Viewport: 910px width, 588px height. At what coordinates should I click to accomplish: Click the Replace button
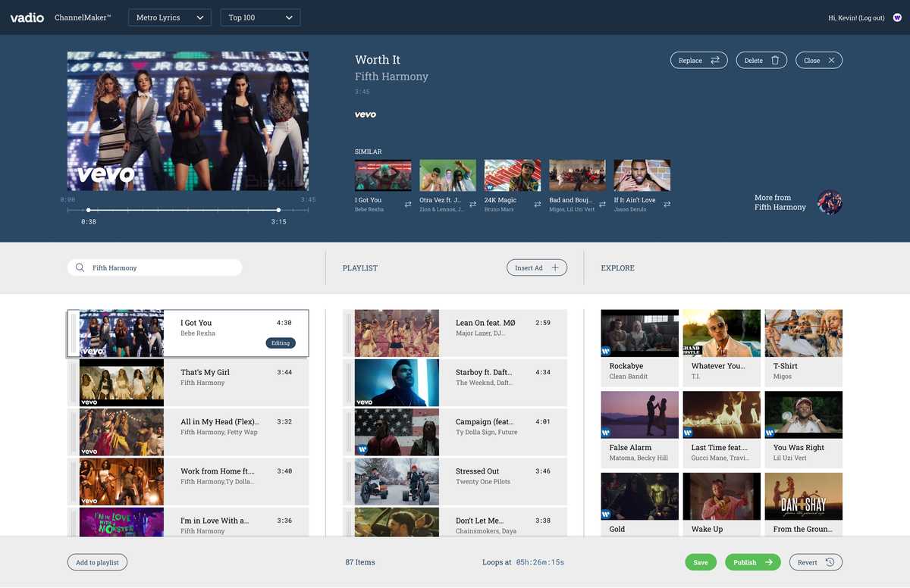698,61
